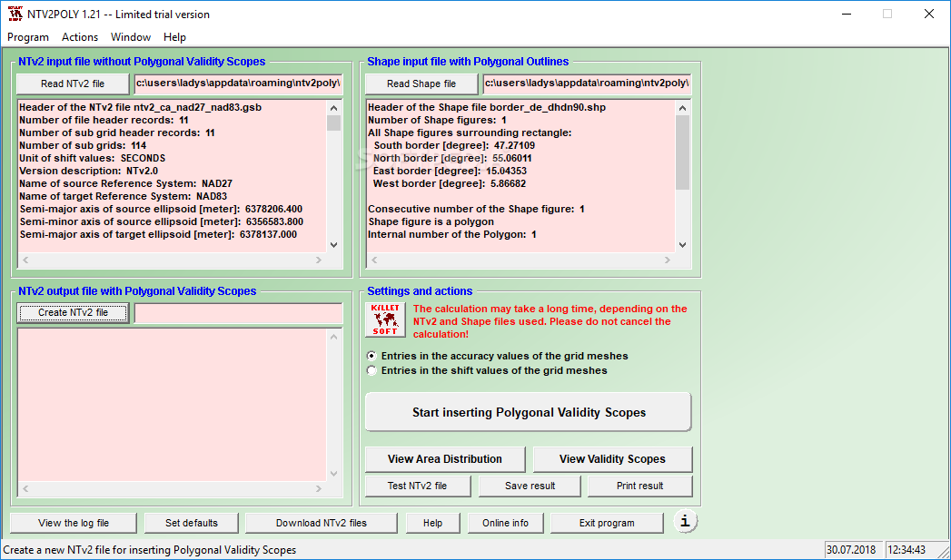Screen dimensions: 951x560
Task: Click the Read Shape file button
Action: 421,84
